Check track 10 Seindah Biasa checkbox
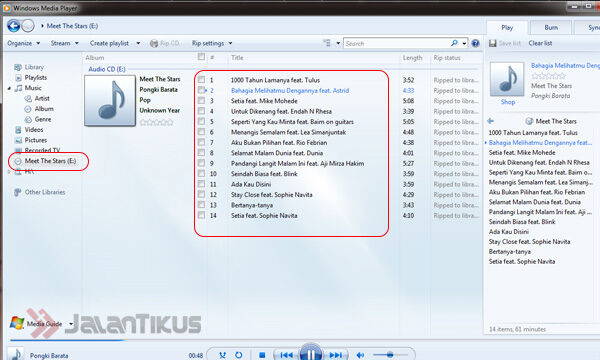 tap(201, 173)
